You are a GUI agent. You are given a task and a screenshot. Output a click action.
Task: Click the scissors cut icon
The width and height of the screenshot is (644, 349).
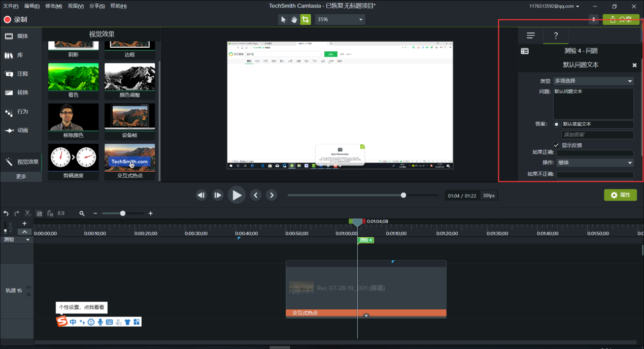(x=28, y=213)
